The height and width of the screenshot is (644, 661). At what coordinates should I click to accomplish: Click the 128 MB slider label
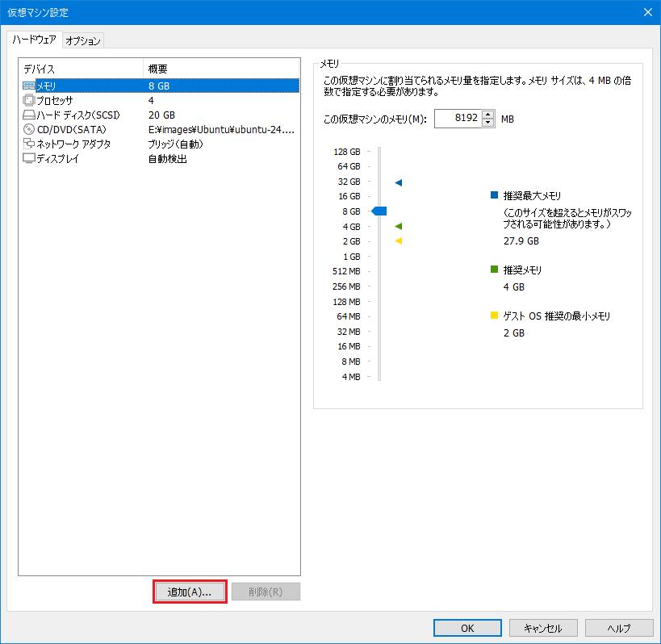pyautogui.click(x=346, y=302)
